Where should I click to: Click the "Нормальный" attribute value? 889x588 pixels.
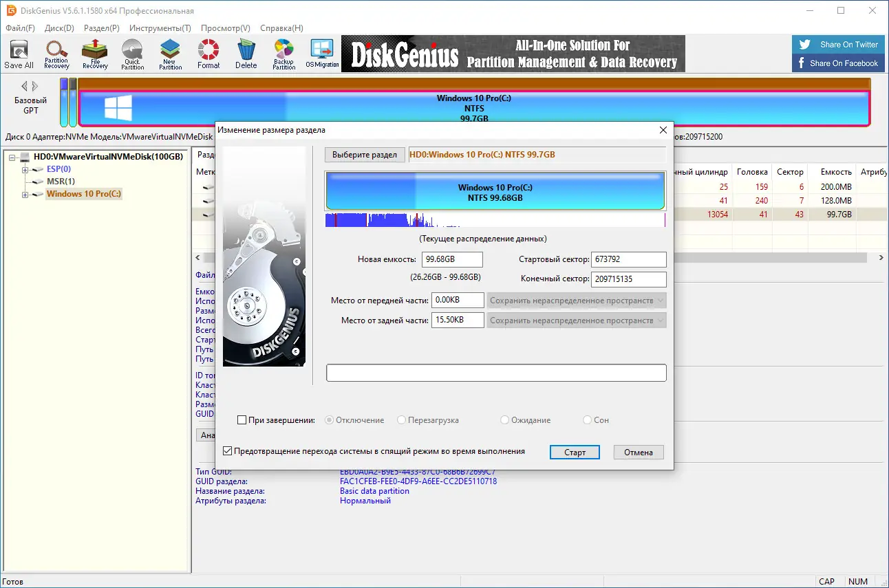365,501
